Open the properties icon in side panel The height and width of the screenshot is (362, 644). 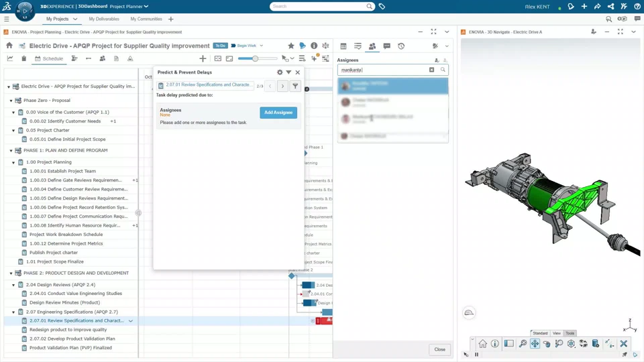(343, 46)
